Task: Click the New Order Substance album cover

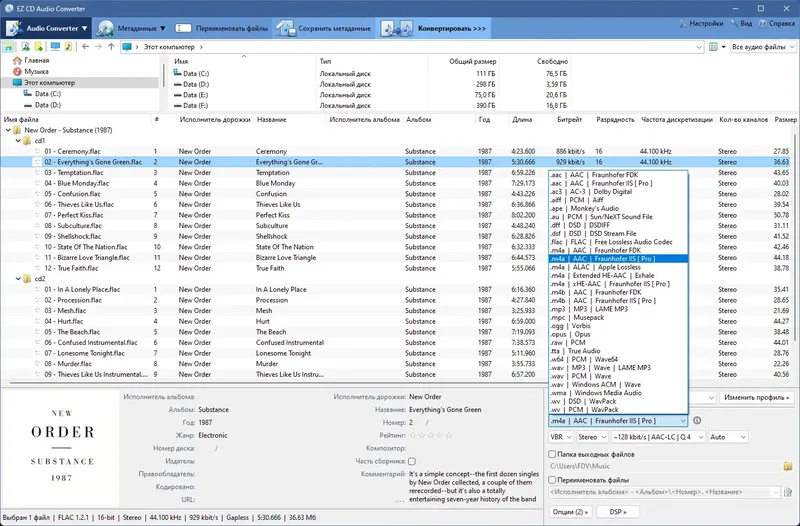Action: (x=62, y=447)
